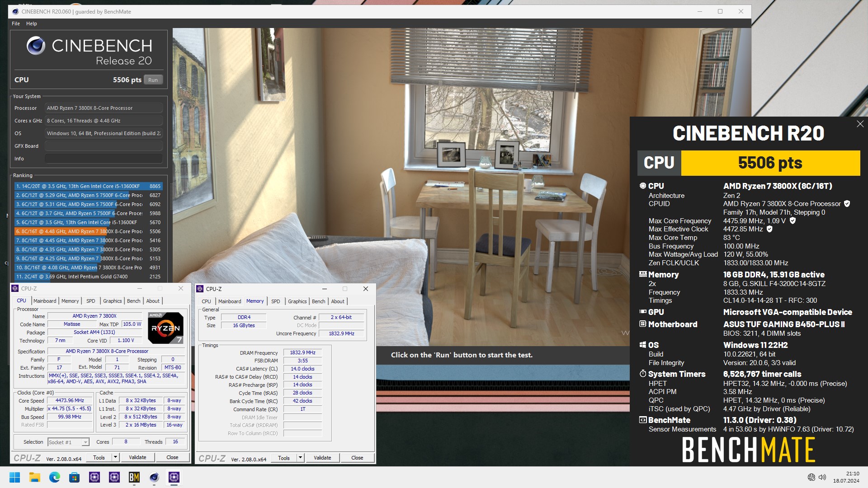Screen dimensions: 868x488
Task: Click Close button in right CPU-Z window
Action: coord(357,458)
